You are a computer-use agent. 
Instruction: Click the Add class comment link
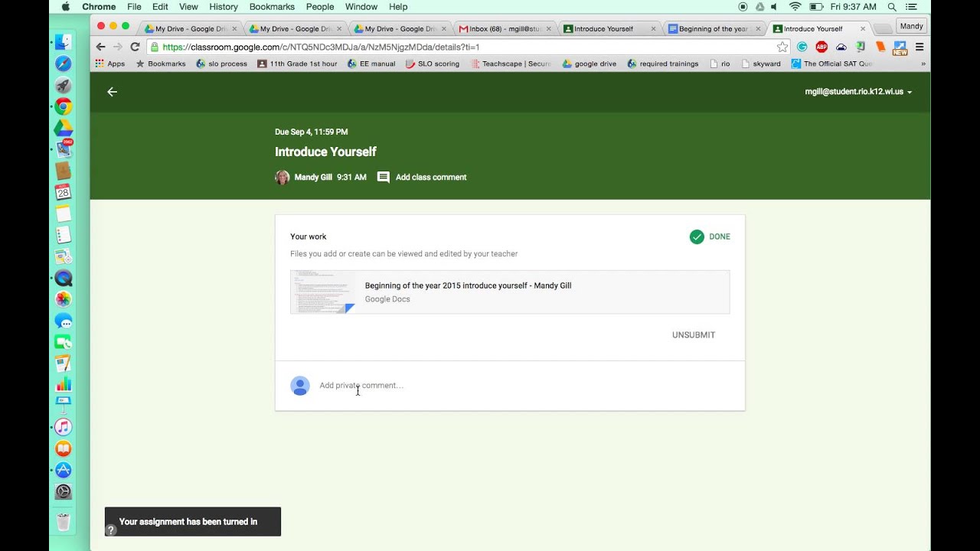pos(431,178)
